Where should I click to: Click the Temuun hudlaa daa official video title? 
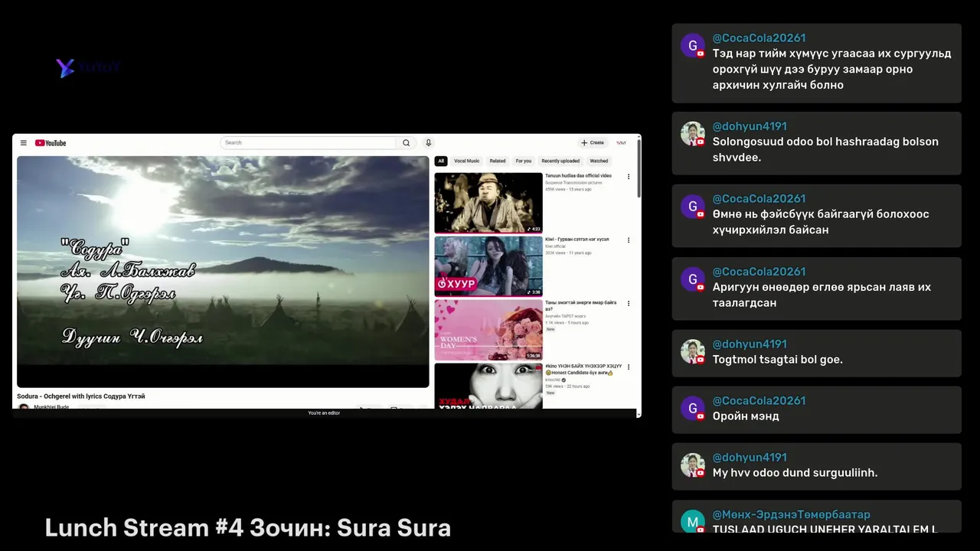pyautogui.click(x=578, y=175)
